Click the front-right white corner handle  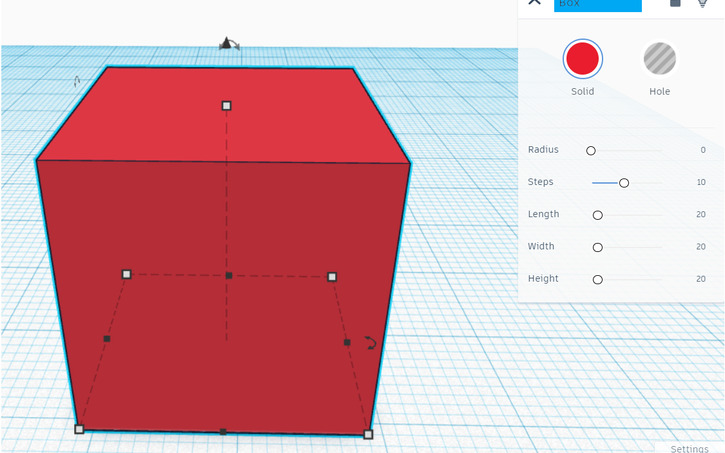tap(368, 435)
